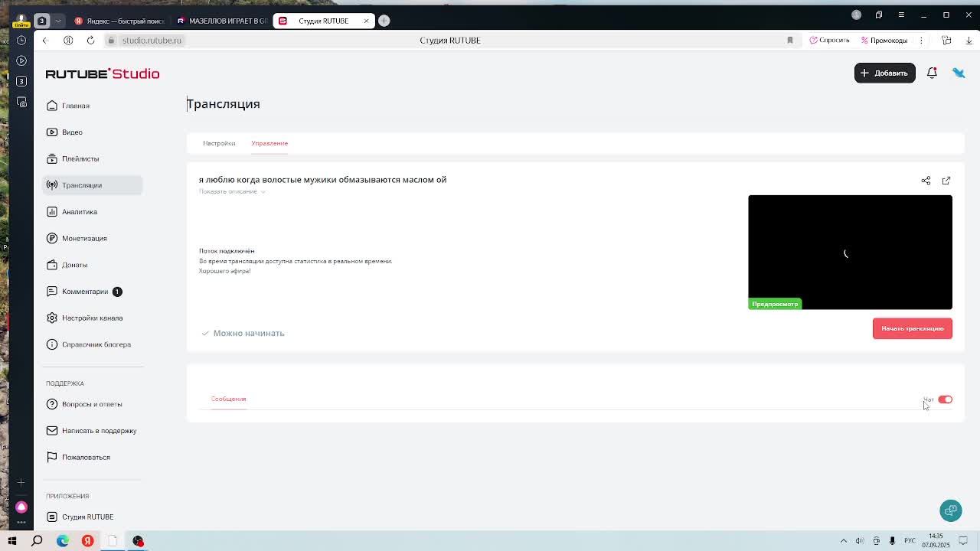Switch to the Яндекс search tab

[119, 21]
